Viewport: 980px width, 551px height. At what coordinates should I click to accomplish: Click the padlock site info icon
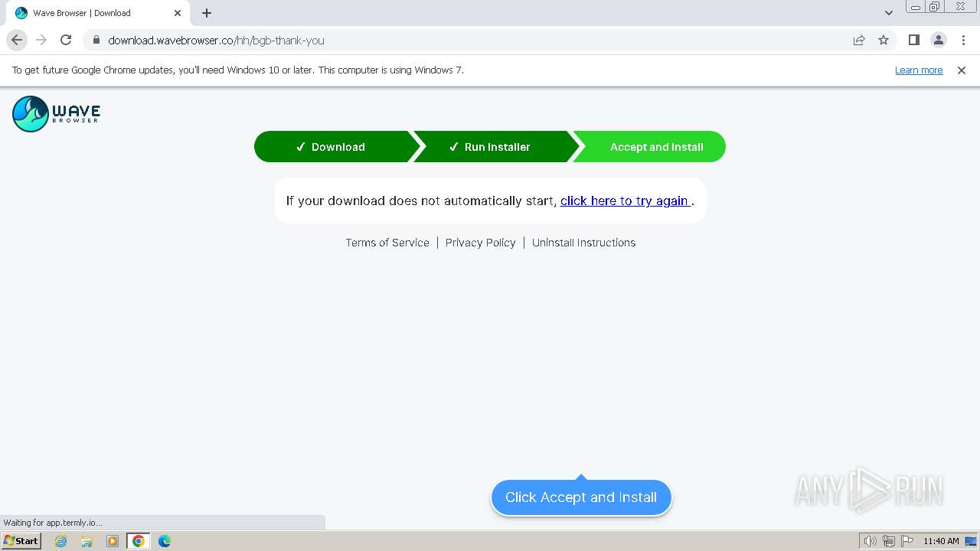click(96, 40)
